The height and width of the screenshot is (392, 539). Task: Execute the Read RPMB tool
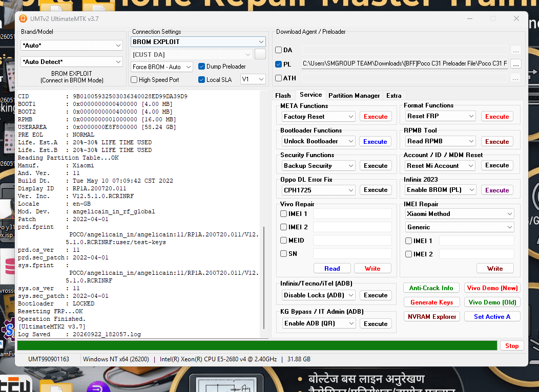(x=496, y=141)
